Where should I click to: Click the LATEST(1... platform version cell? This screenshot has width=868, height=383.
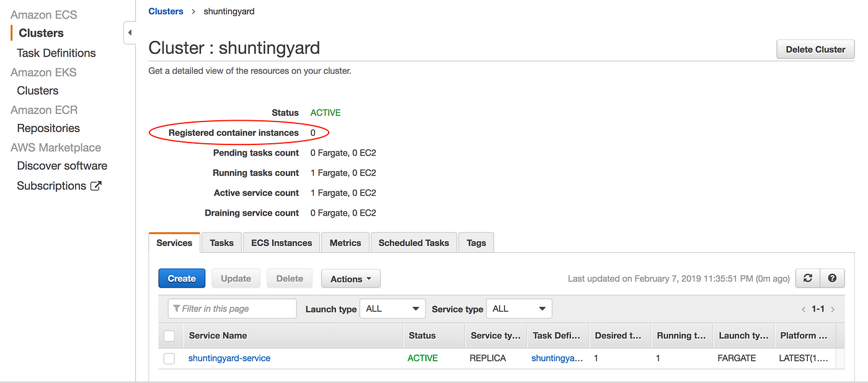click(804, 358)
